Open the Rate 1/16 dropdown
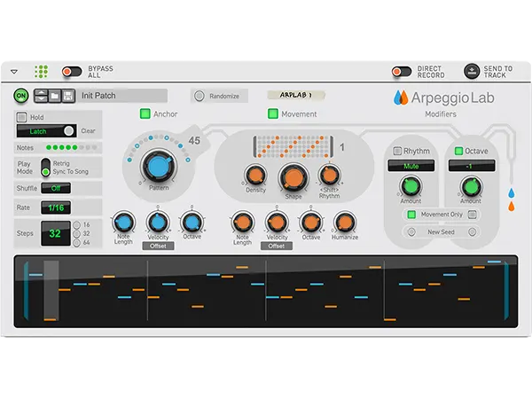Viewport: 532px width, 399px height. (x=56, y=207)
